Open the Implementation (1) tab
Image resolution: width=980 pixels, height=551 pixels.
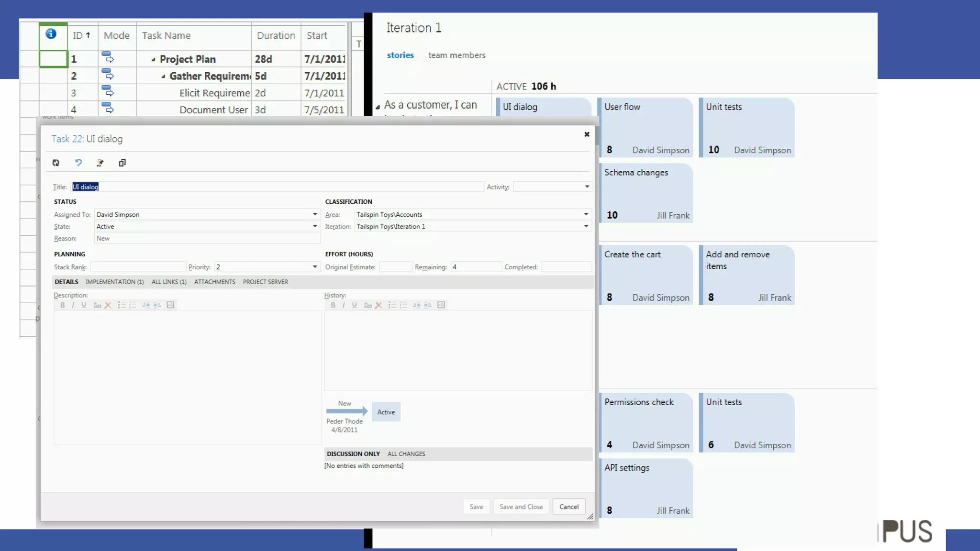114,282
